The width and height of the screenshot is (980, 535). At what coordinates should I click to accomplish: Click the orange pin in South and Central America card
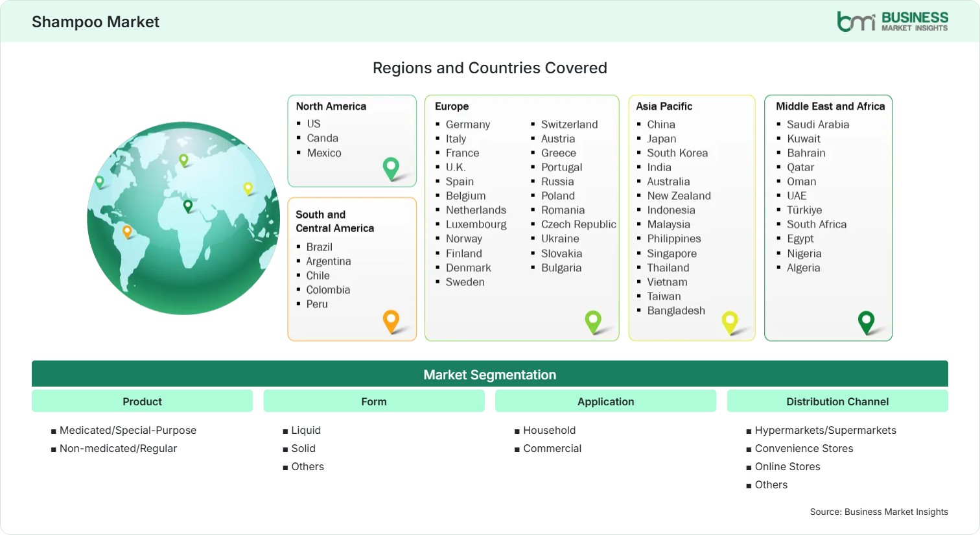coord(391,322)
